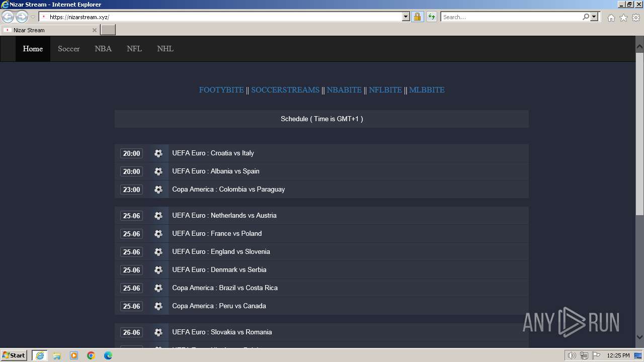
Task: Click soccer ball icon for Netherlands vs Austria
Action: [x=158, y=216]
